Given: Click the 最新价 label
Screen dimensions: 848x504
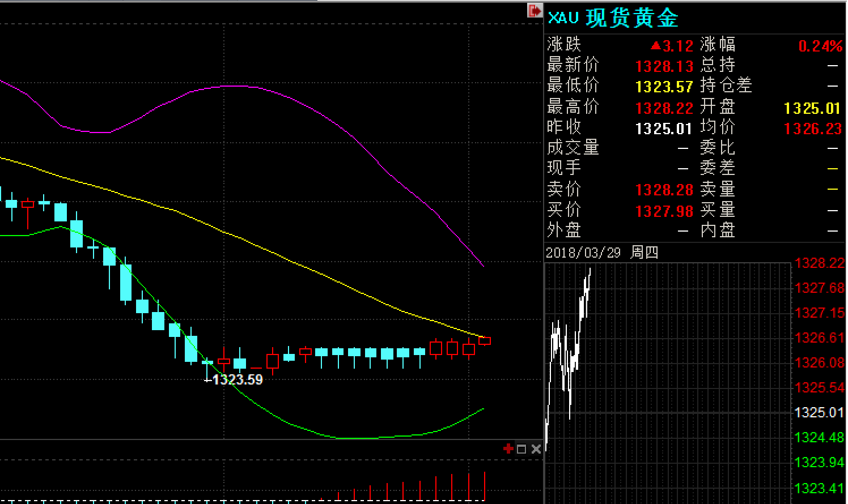Looking at the screenshot, I should [x=573, y=65].
